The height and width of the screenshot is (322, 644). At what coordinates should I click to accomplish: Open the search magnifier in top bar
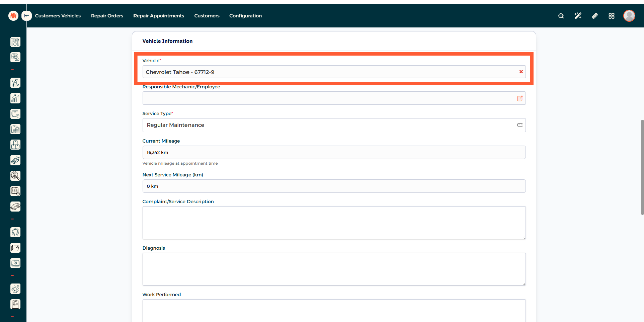point(561,16)
